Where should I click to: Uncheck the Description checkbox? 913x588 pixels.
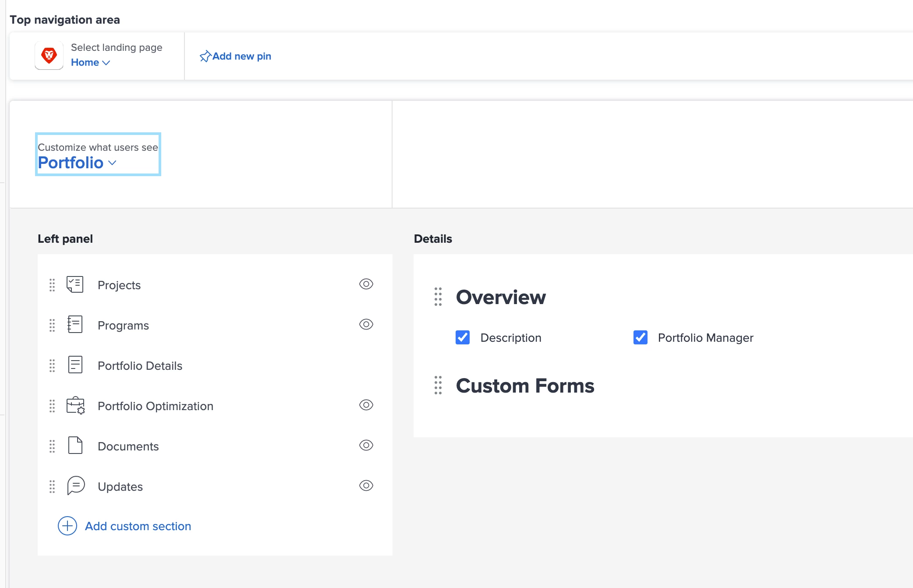(x=463, y=337)
